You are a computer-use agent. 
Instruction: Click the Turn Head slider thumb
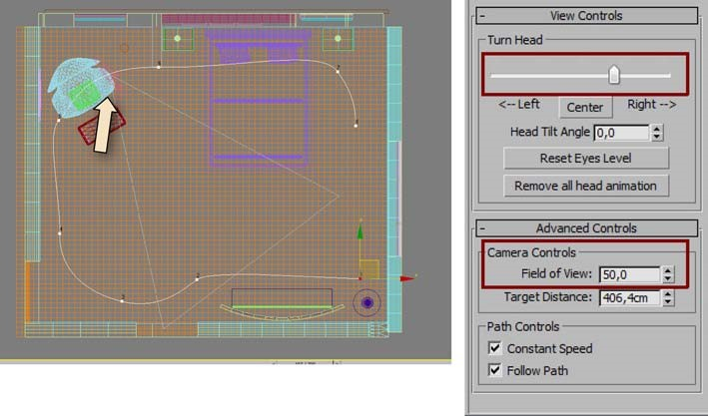tap(613, 75)
